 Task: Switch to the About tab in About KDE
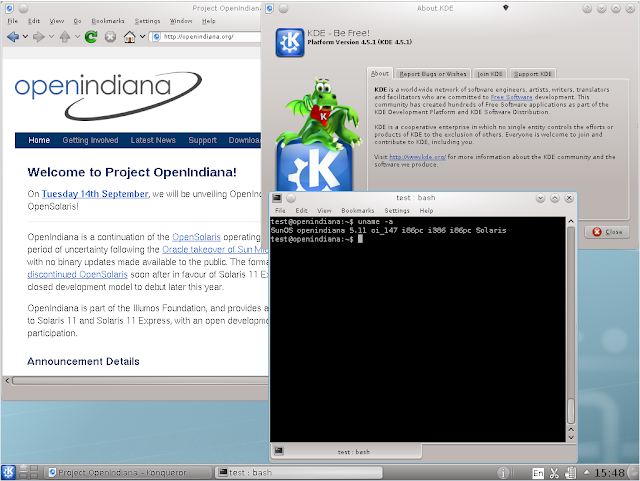pos(380,73)
